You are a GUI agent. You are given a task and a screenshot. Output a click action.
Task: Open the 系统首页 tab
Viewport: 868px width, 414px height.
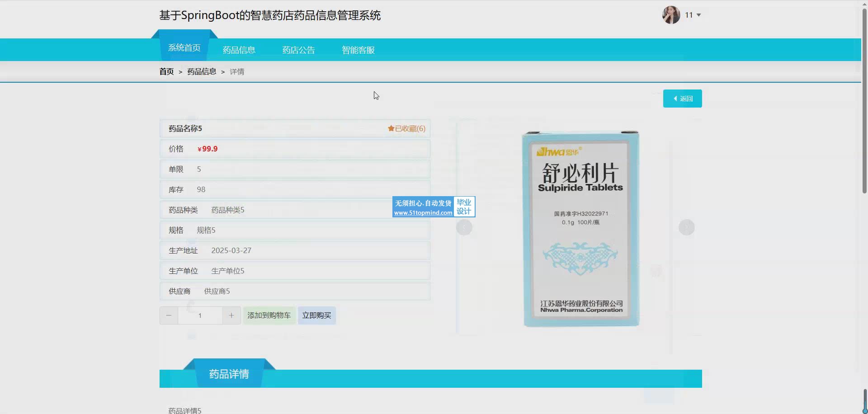184,48
